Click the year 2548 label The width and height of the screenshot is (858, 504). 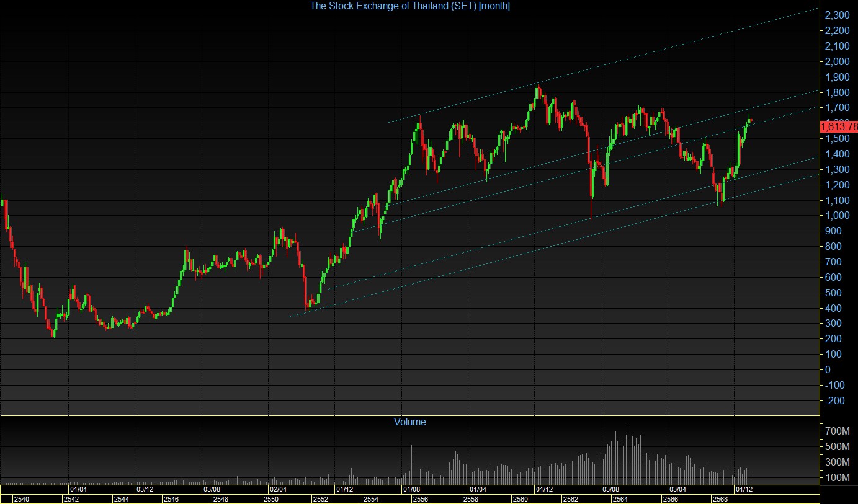point(221,499)
